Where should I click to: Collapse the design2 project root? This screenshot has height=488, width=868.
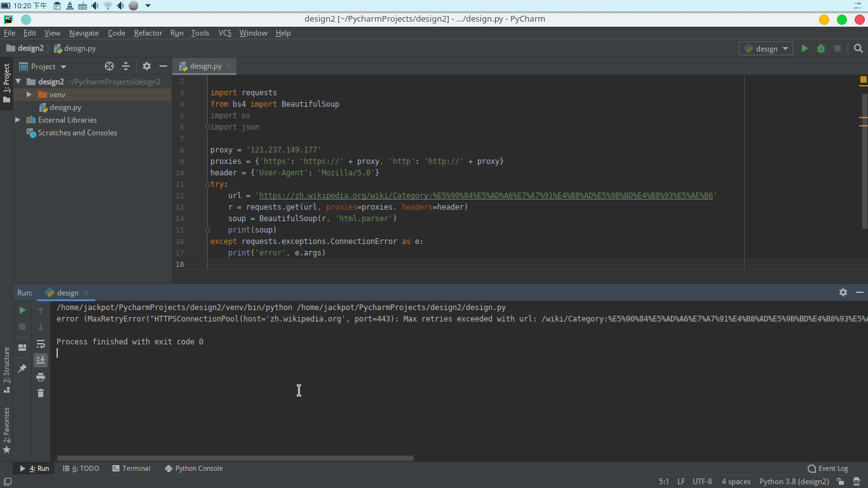(x=18, y=81)
